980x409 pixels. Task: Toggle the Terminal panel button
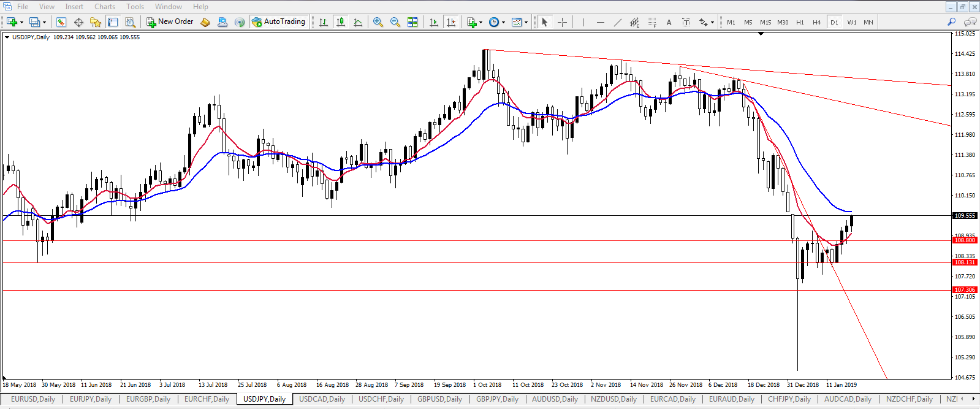(113, 22)
